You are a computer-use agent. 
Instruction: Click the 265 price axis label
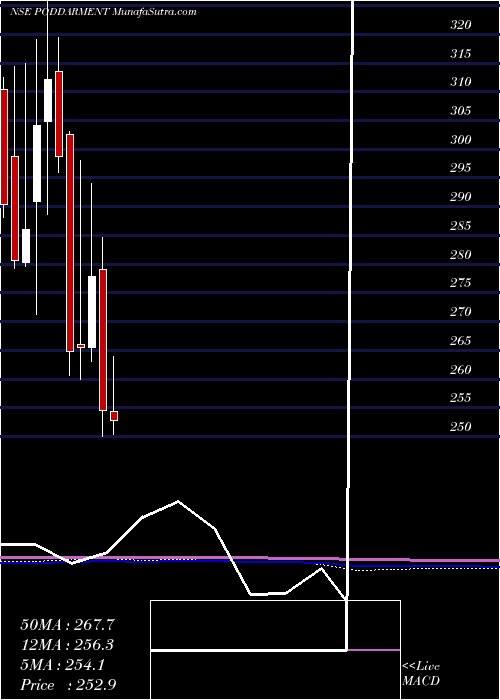click(x=460, y=341)
